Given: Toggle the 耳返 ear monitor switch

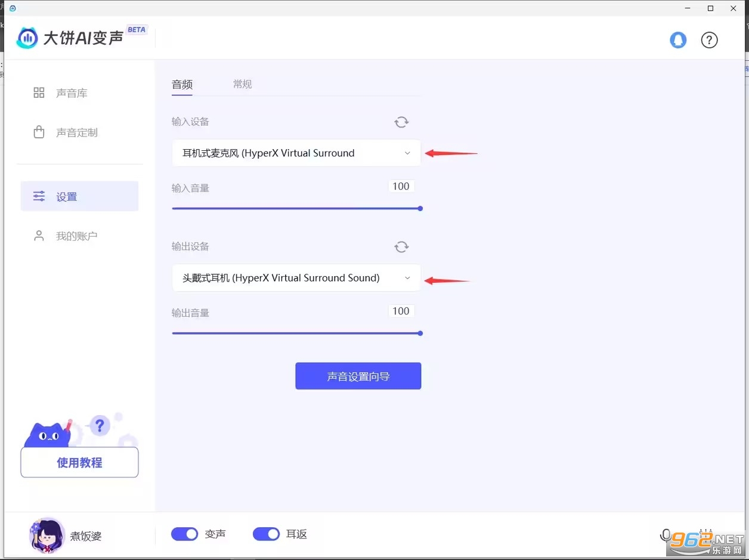Looking at the screenshot, I should (x=266, y=534).
